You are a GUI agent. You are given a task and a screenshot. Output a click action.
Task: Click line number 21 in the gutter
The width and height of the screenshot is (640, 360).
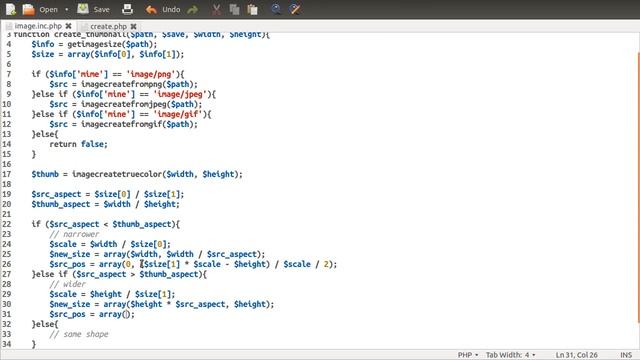click(7, 214)
